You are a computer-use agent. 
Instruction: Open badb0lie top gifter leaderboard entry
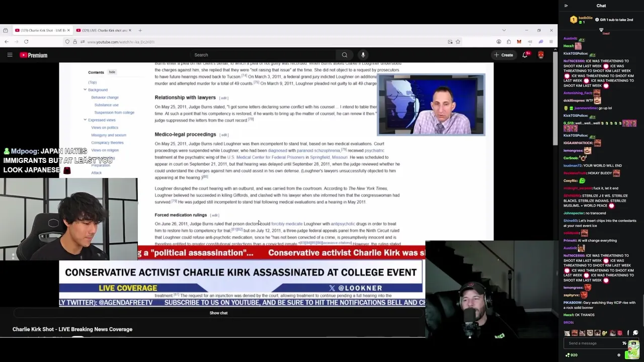coord(581,20)
